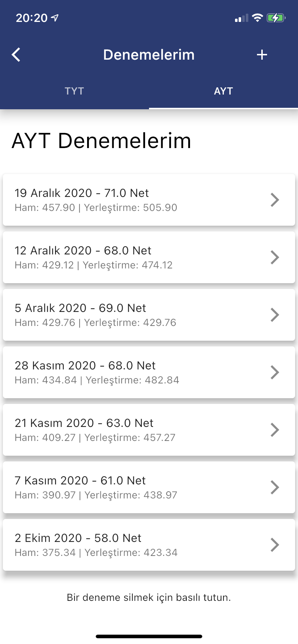Tap chevron for 7 Kasım 2020 exam
The image size is (298, 644).
[275, 487]
